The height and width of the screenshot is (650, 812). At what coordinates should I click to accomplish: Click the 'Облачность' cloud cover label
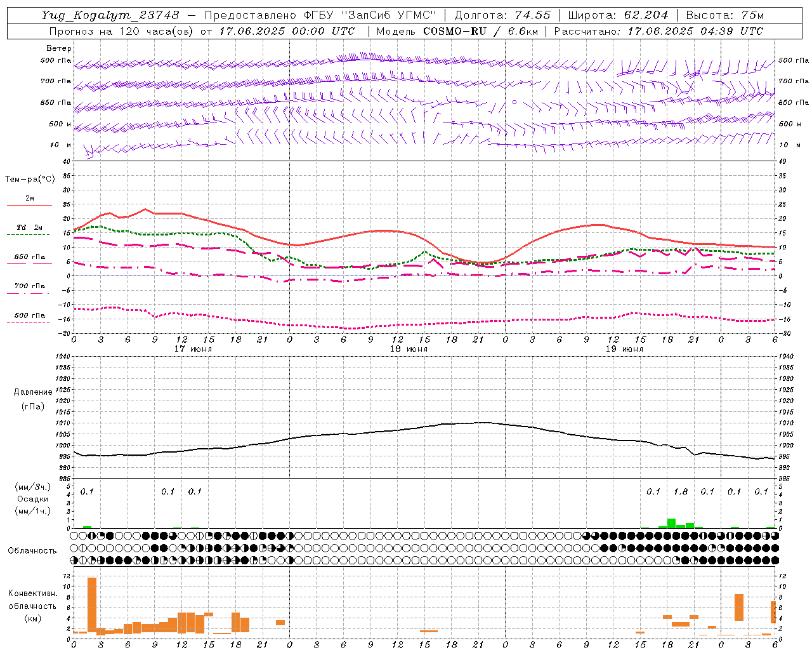click(x=32, y=550)
